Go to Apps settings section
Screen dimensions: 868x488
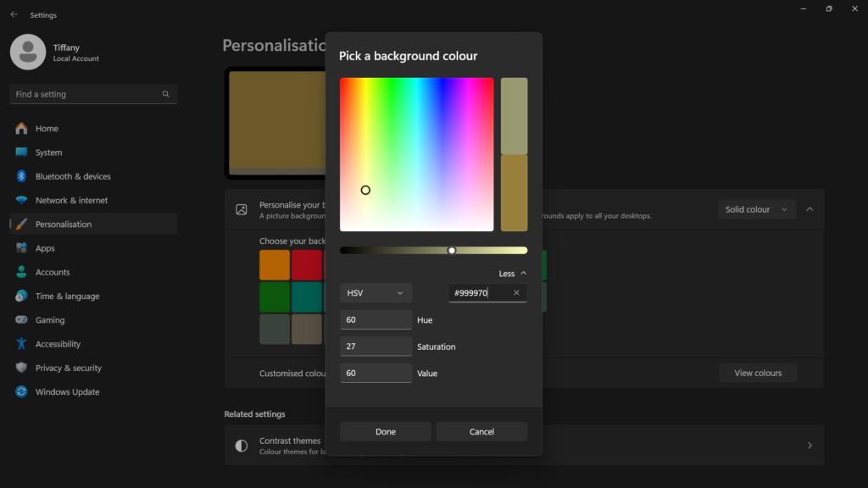click(45, 248)
